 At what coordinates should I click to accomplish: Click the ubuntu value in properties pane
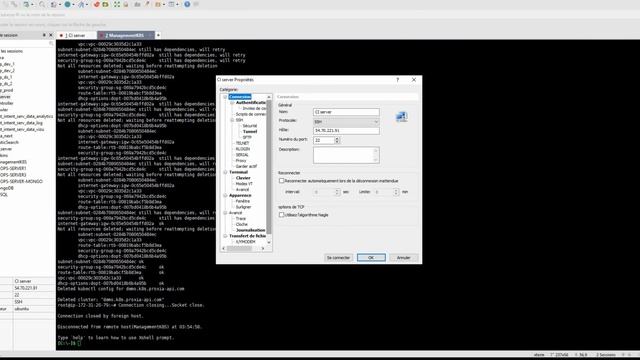point(22,309)
